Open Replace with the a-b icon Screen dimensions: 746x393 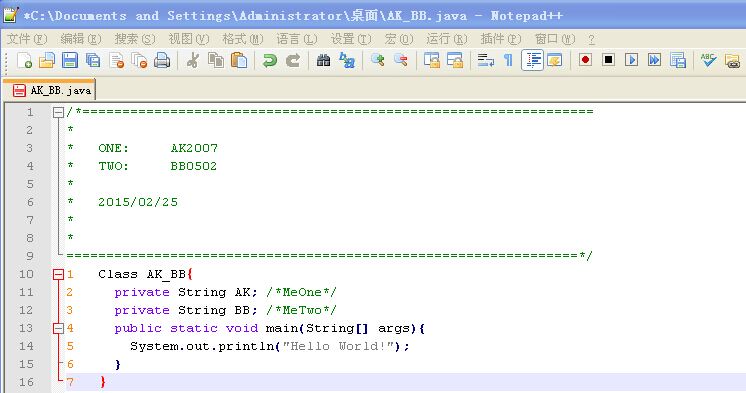coord(347,60)
